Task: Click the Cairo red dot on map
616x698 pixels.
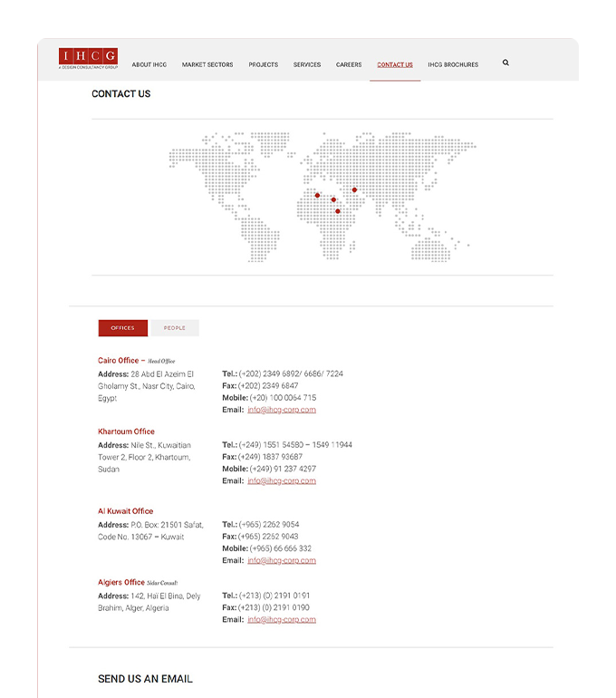Action: pos(333,199)
